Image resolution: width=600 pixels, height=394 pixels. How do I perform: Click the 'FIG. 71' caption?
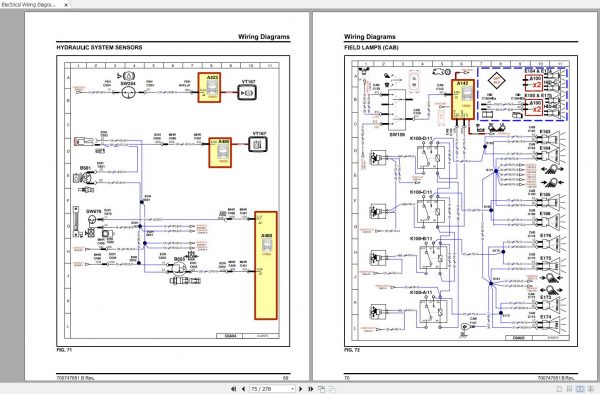(64, 350)
